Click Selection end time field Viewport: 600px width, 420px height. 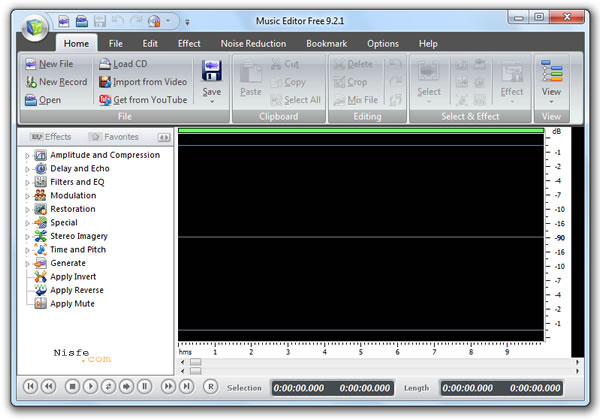(365, 388)
